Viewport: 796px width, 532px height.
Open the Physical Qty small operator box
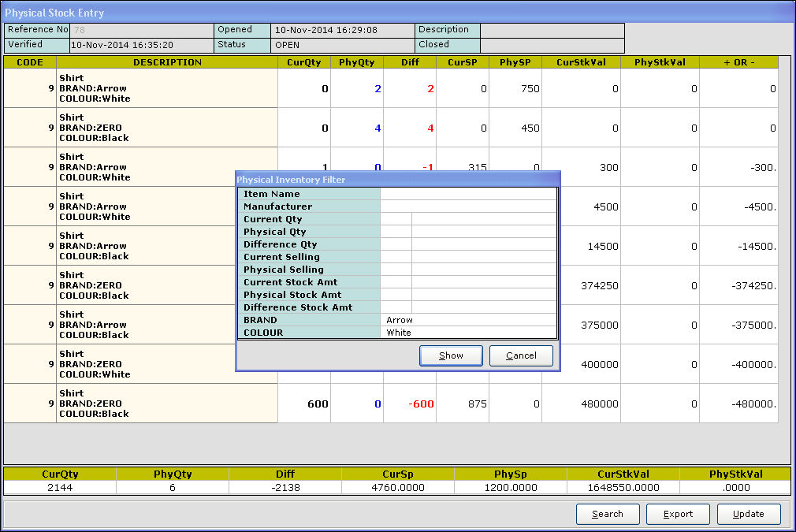(396, 232)
